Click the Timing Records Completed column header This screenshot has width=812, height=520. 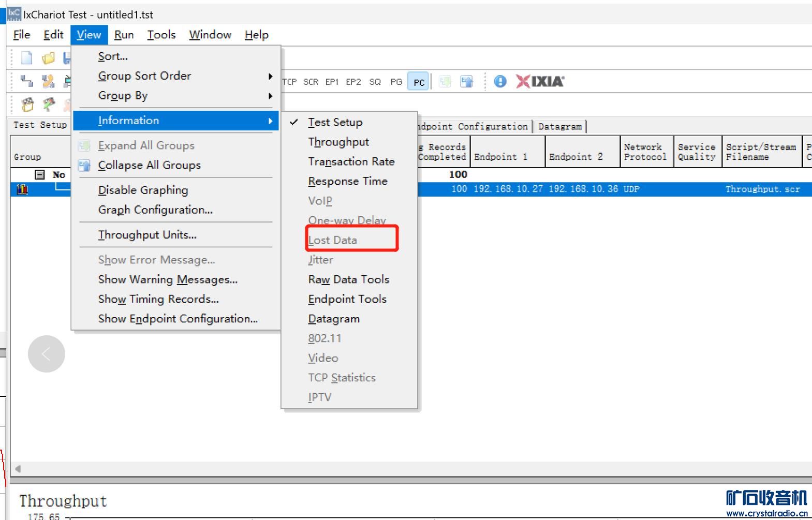[444, 152]
